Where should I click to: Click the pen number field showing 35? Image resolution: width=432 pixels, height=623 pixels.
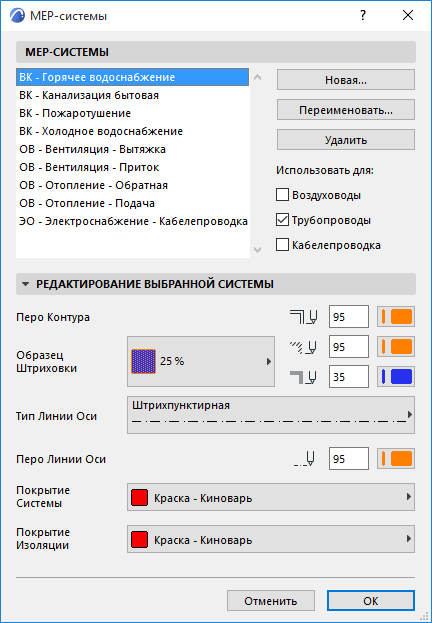349,377
